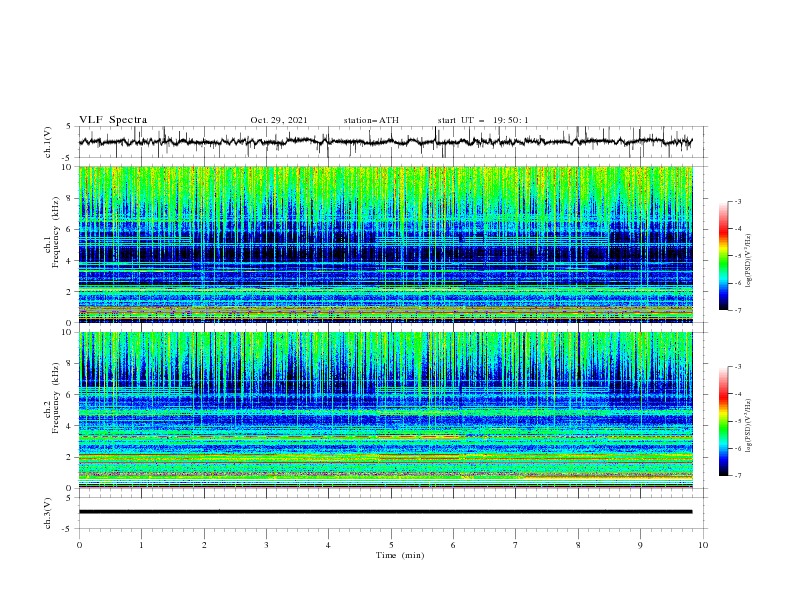Click the "Time (min)" axis label
The height and width of the screenshot is (612, 792).
coord(400,555)
